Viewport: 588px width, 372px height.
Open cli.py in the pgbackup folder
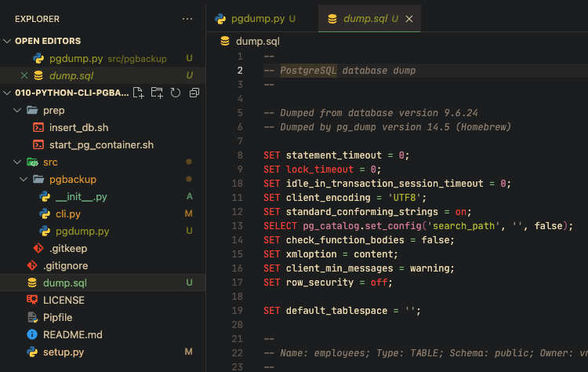point(68,213)
